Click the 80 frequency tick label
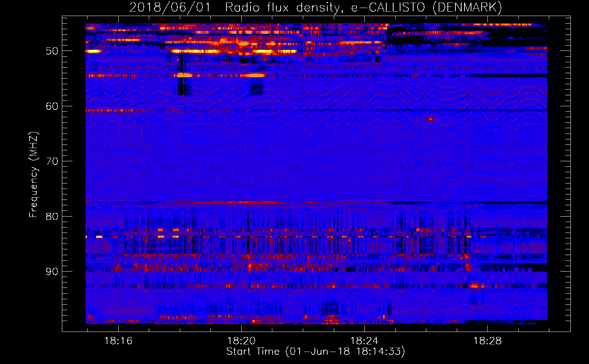 [x=52, y=217]
